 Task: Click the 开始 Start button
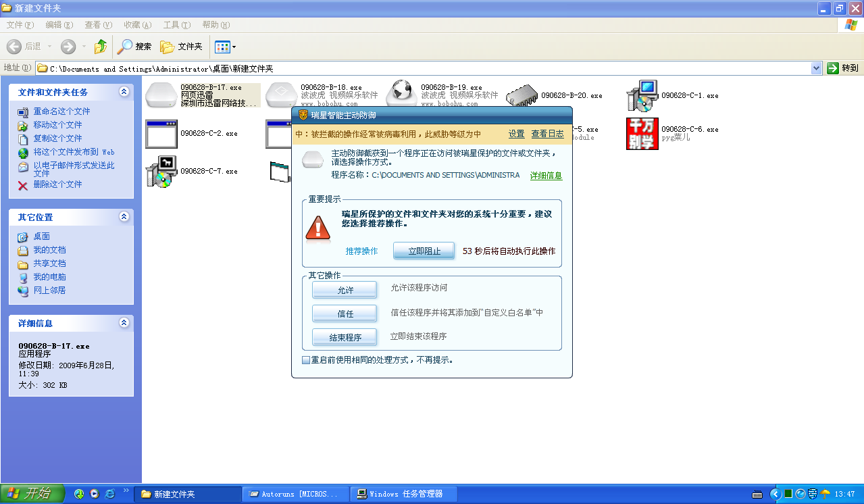point(32,494)
